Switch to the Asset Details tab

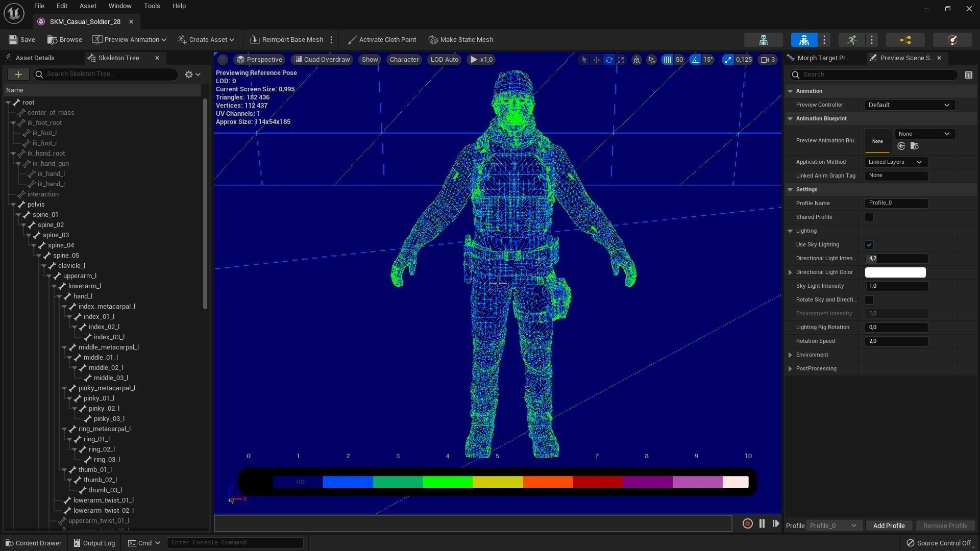tap(35, 58)
